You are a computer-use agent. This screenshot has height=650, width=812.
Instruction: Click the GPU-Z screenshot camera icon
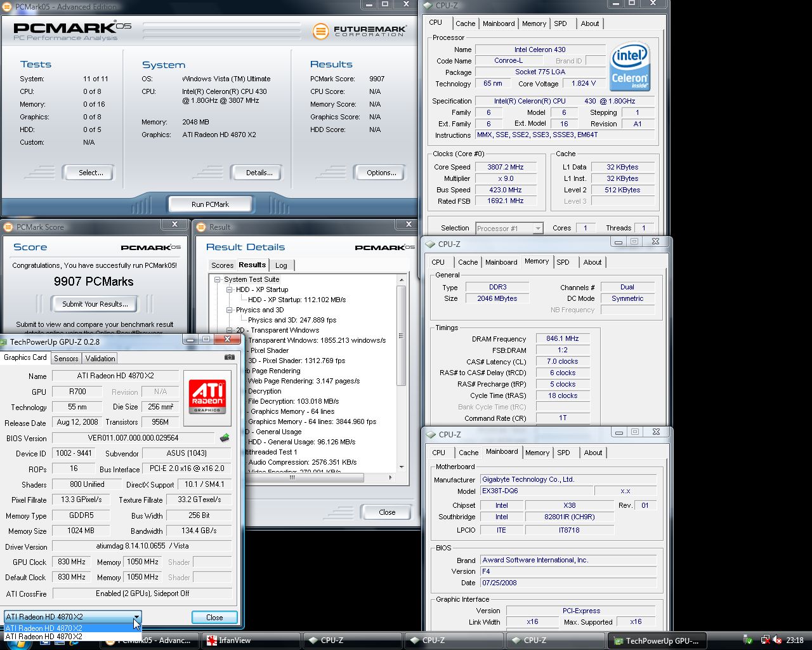pyautogui.click(x=229, y=357)
